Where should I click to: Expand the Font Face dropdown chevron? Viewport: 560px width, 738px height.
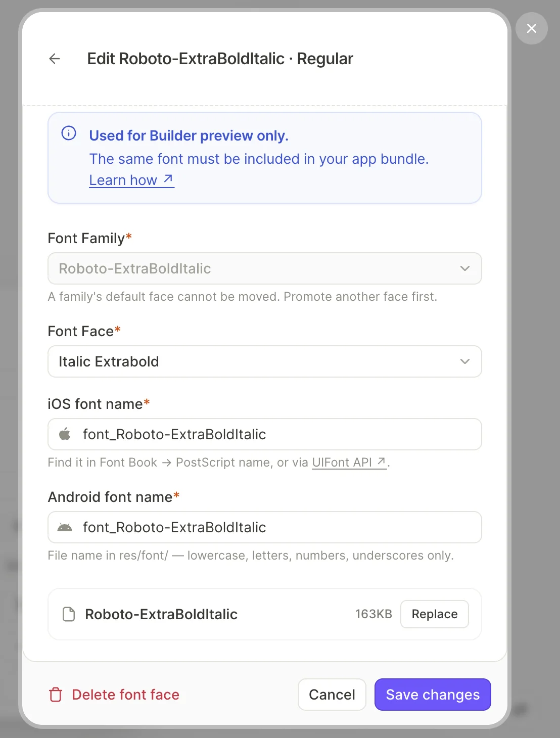[x=465, y=361]
